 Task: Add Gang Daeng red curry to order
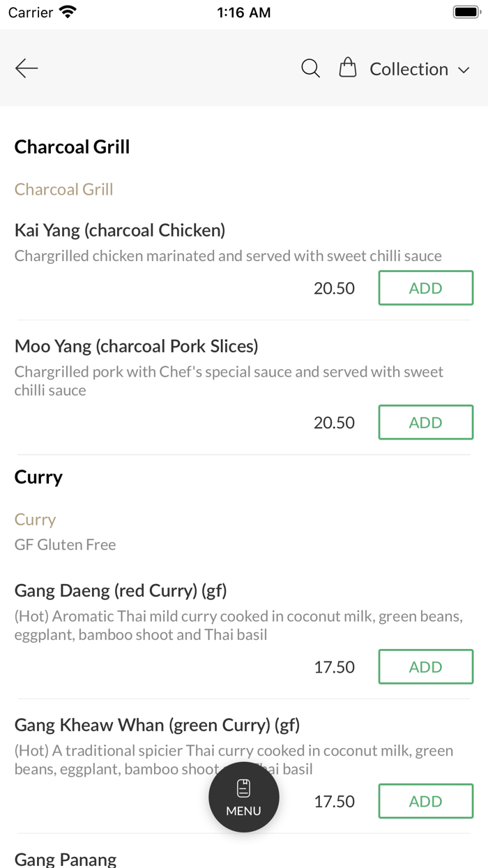click(425, 667)
